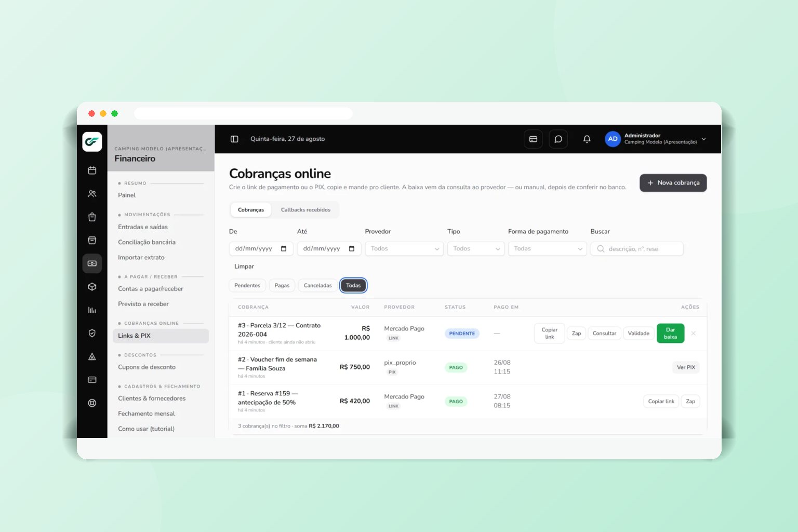Open the credit card icon in rail

pos(92,380)
